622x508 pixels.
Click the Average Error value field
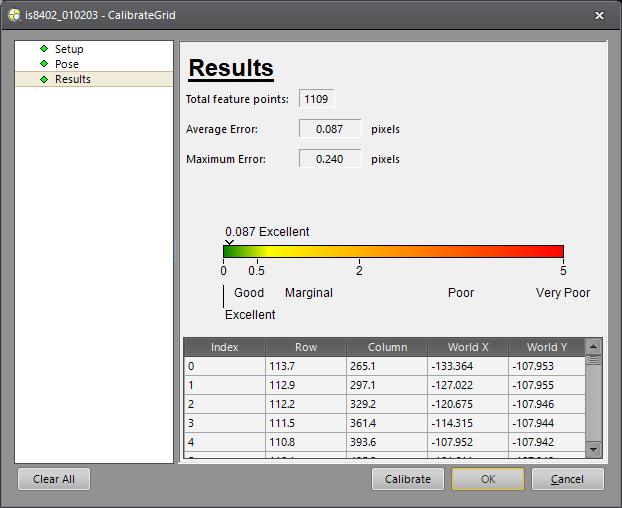pyautogui.click(x=330, y=129)
